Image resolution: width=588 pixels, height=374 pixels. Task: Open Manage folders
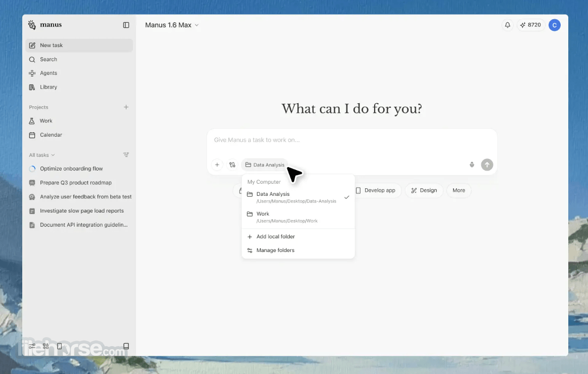click(298, 251)
